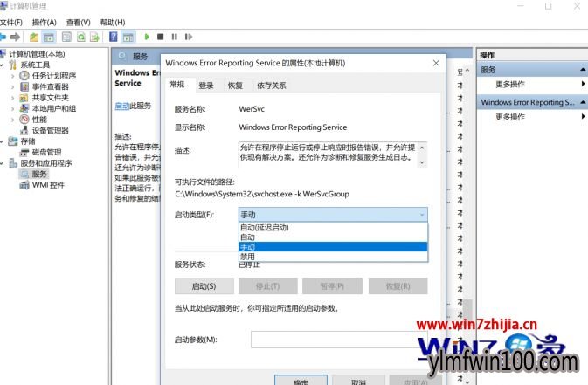This screenshot has width=588, height=385.
Task: Toggle the show/hide console tree toolbar icon
Action: [x=49, y=37]
